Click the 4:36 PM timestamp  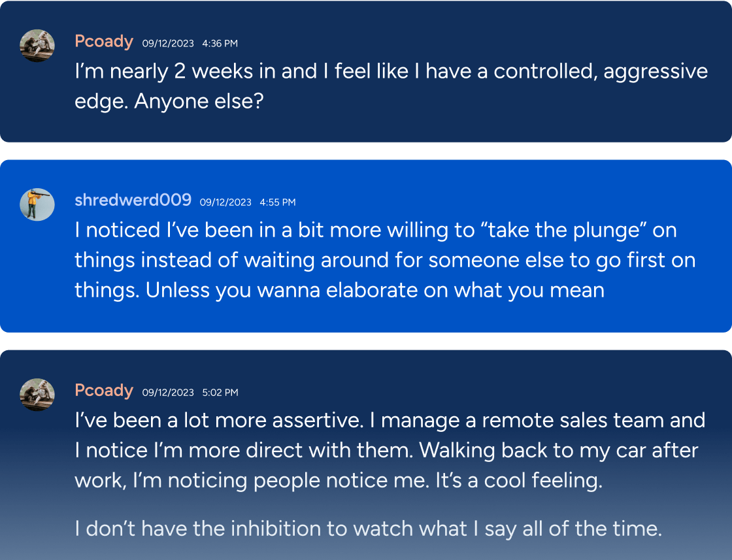point(220,43)
